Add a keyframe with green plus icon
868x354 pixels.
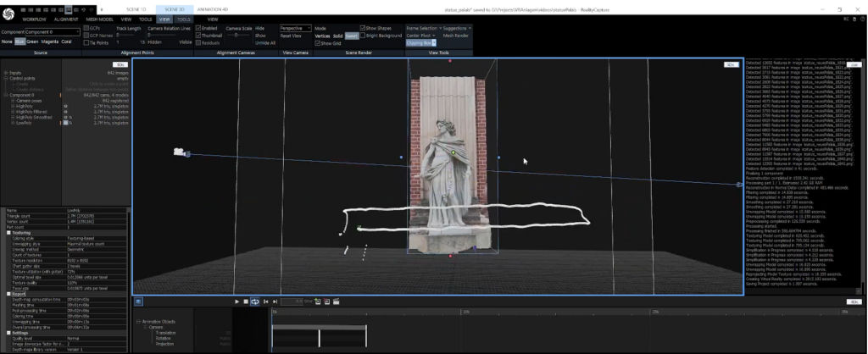318,301
